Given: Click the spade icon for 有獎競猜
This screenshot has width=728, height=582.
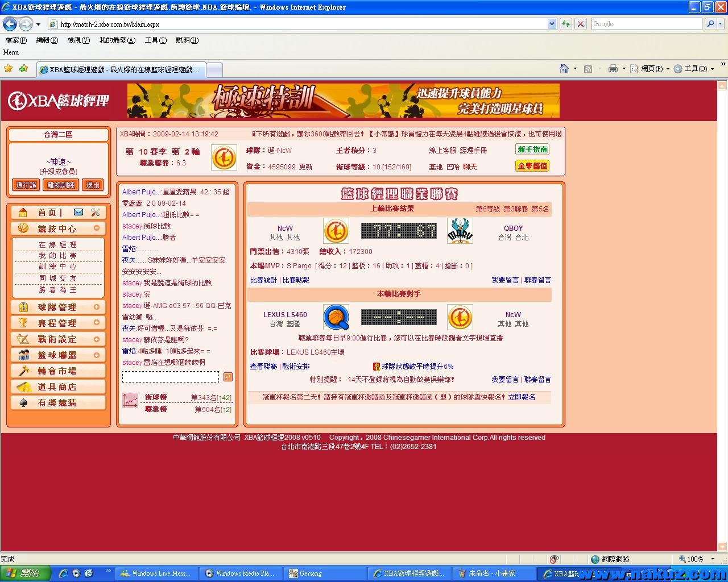Looking at the screenshot, I should pyautogui.click(x=23, y=402).
